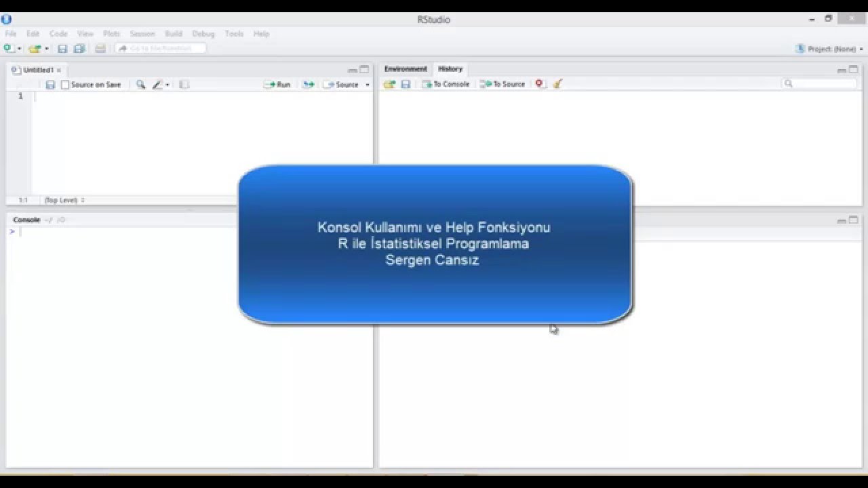Screen dimensions: 868x488
Task: Maximize the lower right pane
Action: [854, 220]
